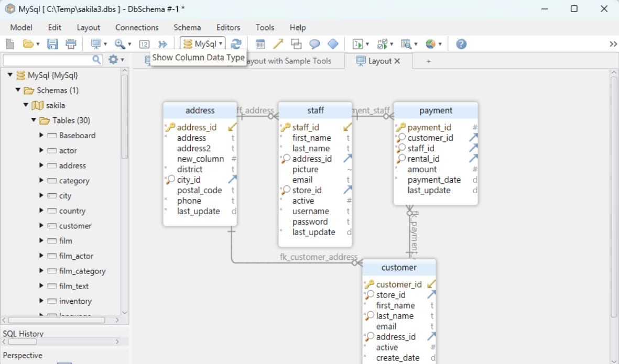Click the Print icon in the toolbar

pos(71,44)
